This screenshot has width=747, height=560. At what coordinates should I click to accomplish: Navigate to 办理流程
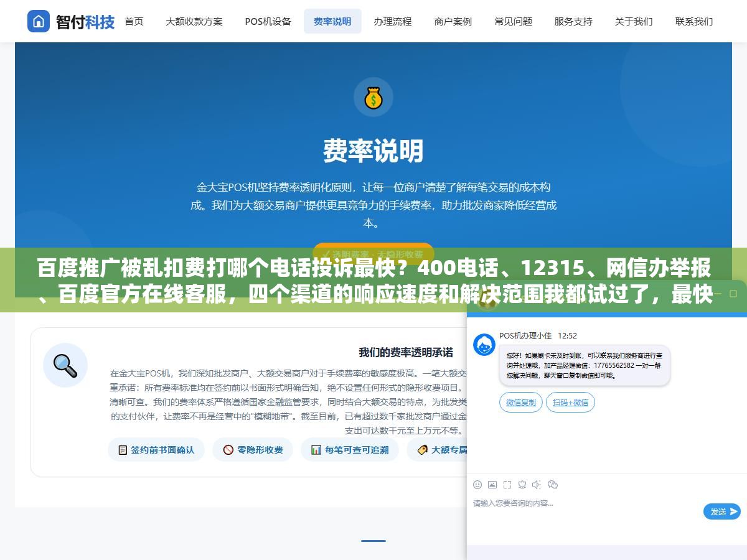coord(393,21)
